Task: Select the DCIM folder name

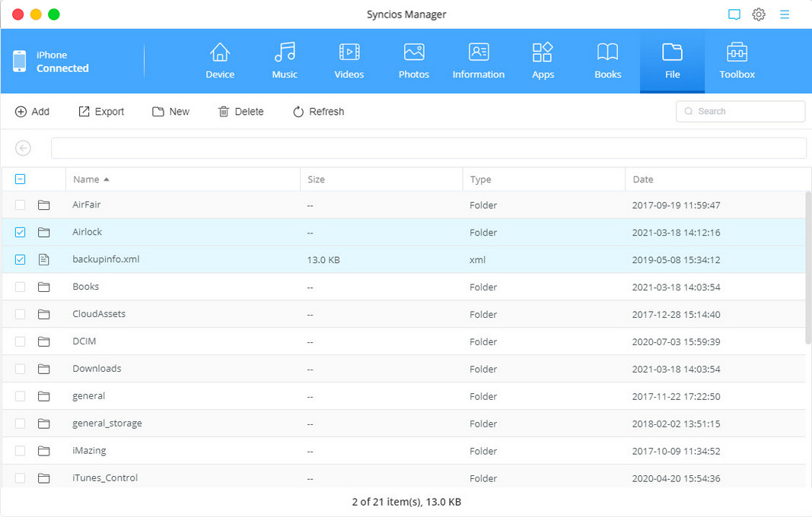Action: pyautogui.click(x=84, y=341)
